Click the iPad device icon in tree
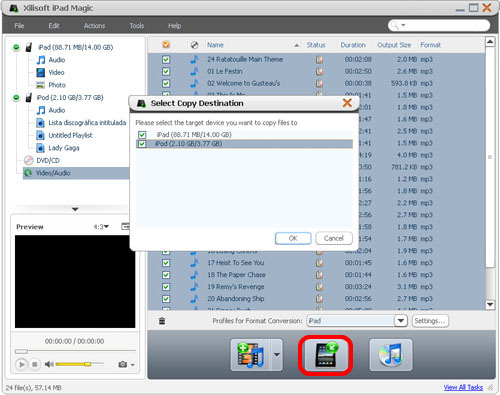 coord(29,47)
